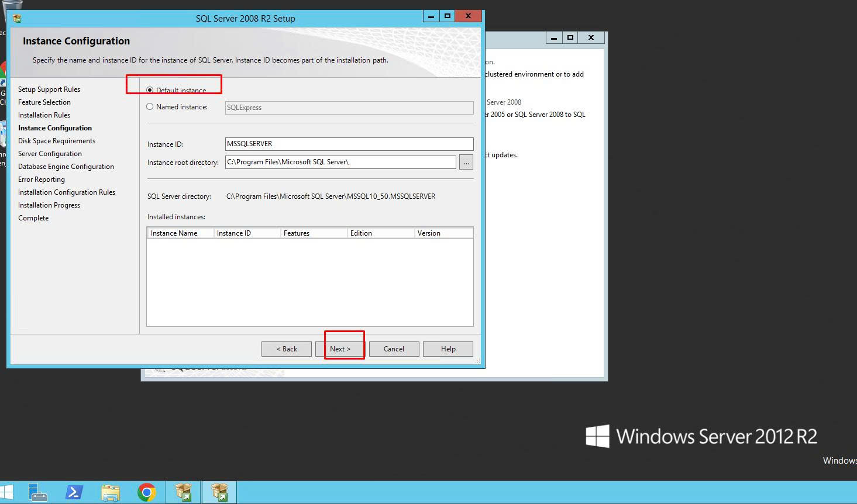Click the Instance root directory field
The image size is (857, 504).
[340, 162]
